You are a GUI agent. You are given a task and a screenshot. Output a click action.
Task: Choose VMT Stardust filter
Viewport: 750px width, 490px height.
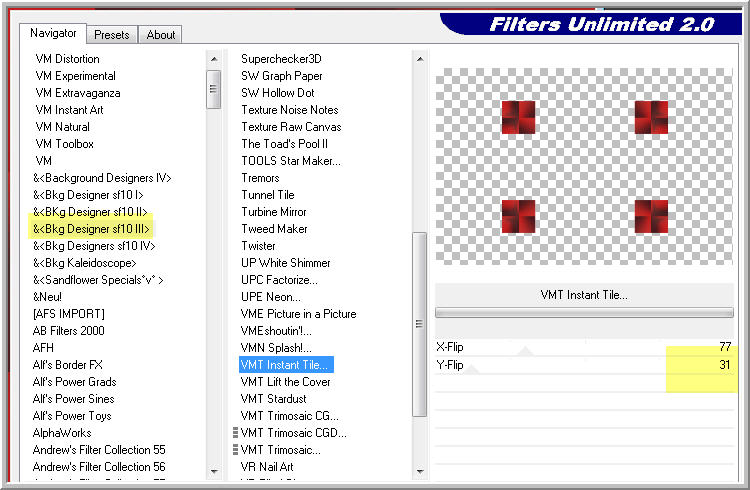(273, 399)
